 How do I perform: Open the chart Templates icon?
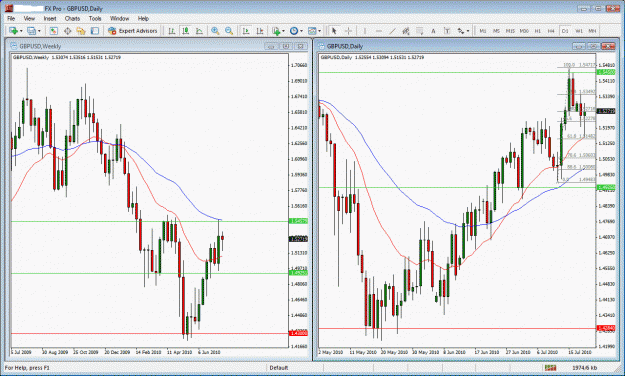pos(312,31)
